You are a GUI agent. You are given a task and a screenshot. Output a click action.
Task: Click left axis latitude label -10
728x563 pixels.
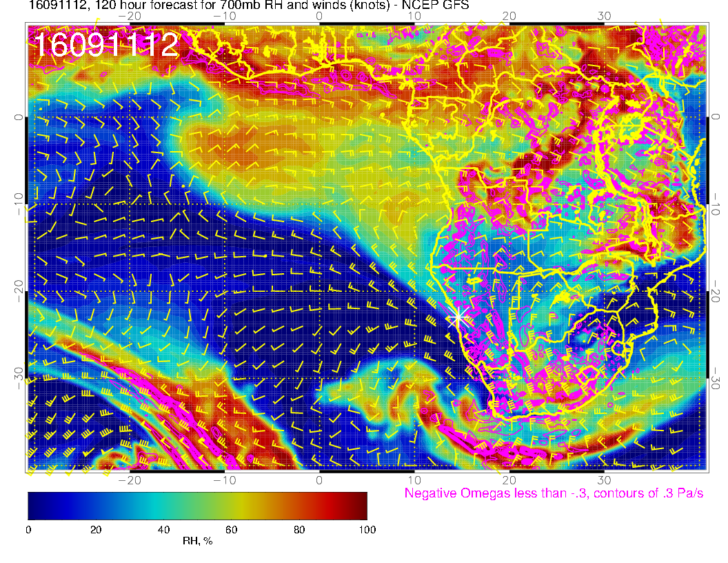[x=19, y=204]
